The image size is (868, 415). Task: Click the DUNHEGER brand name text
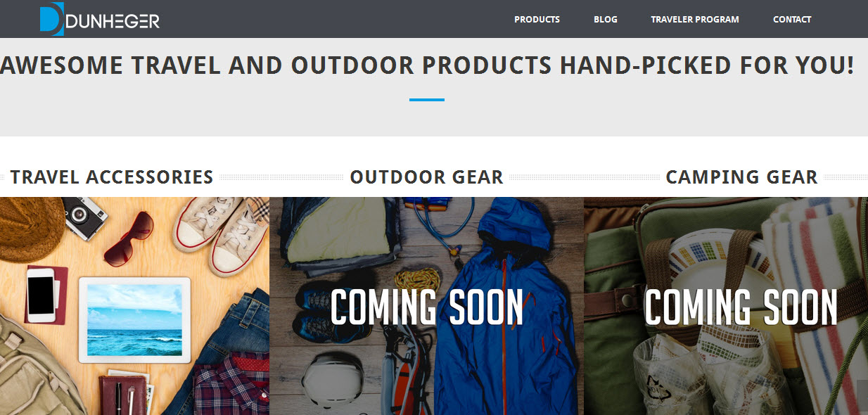[113, 22]
